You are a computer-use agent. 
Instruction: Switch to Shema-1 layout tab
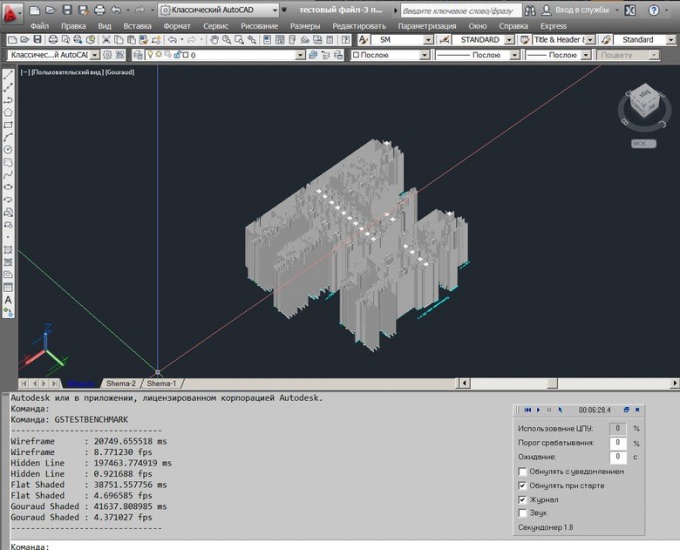coord(161,383)
